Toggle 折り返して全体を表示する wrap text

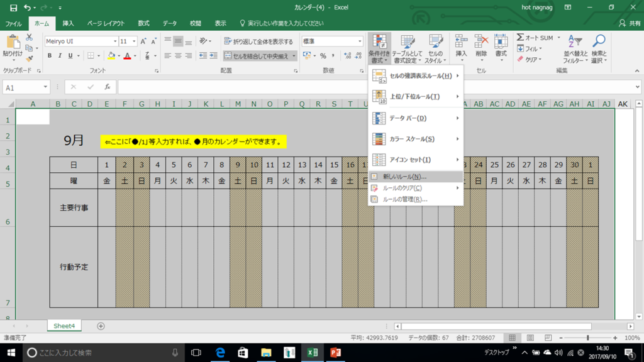click(x=258, y=41)
